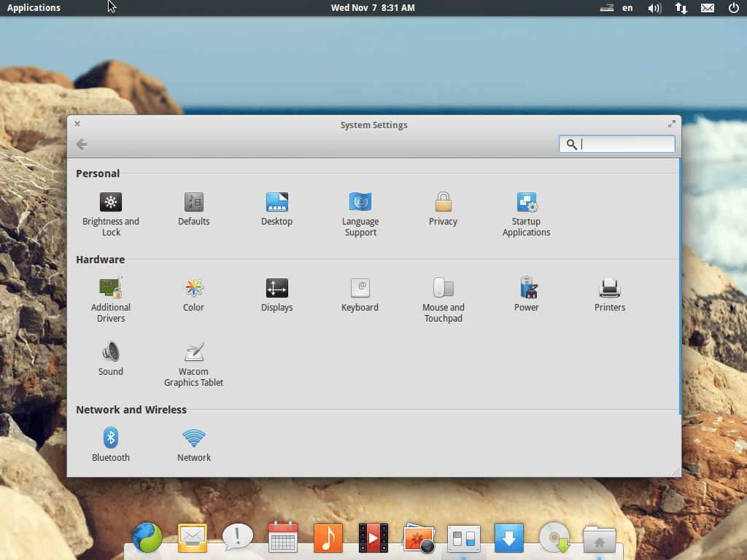The width and height of the screenshot is (747, 560).
Task: Open Keyboard settings
Action: pos(360,295)
